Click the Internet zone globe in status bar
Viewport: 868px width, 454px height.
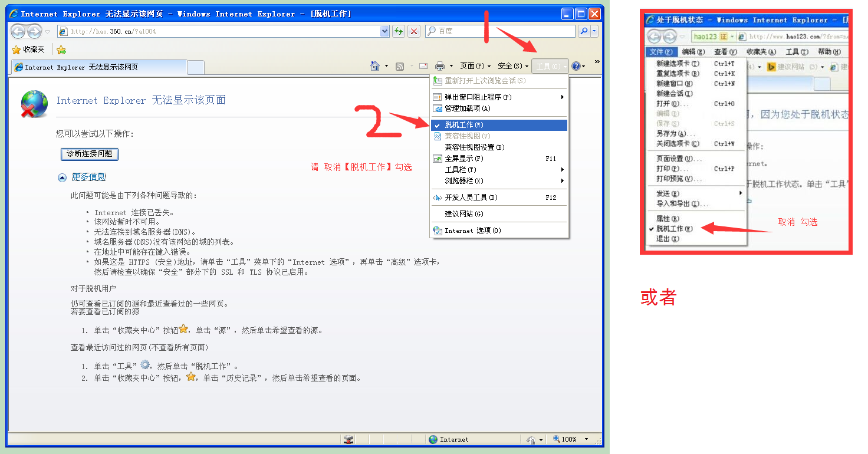[x=433, y=439]
